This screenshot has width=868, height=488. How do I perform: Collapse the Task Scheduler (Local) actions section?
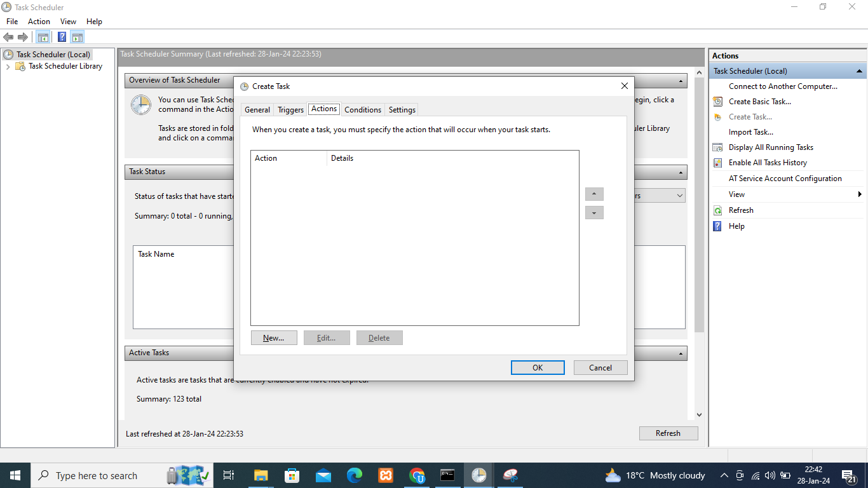(x=859, y=71)
